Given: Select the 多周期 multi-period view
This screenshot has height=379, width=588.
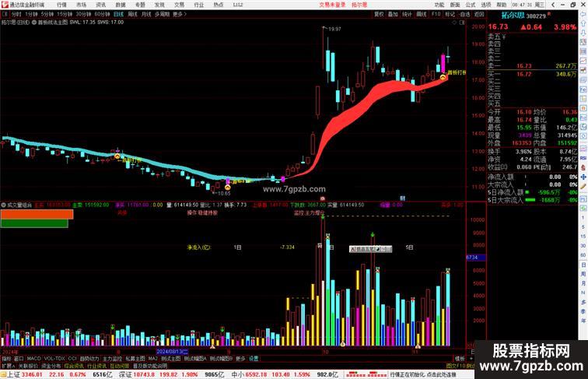Looking at the screenshot, I should 162,14.
